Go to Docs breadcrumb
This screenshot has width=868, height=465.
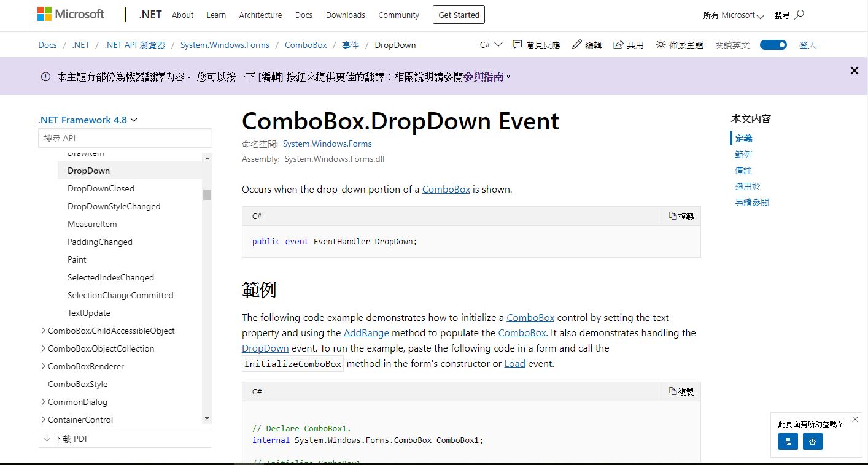[47, 45]
